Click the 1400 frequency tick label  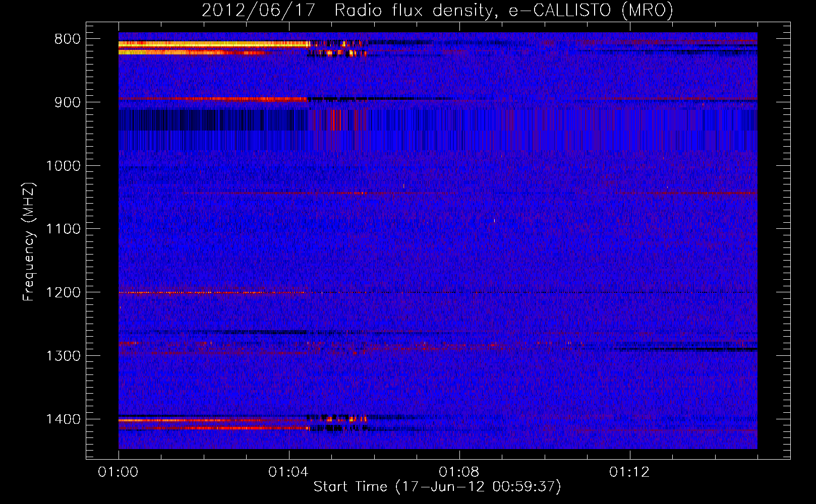click(x=64, y=419)
